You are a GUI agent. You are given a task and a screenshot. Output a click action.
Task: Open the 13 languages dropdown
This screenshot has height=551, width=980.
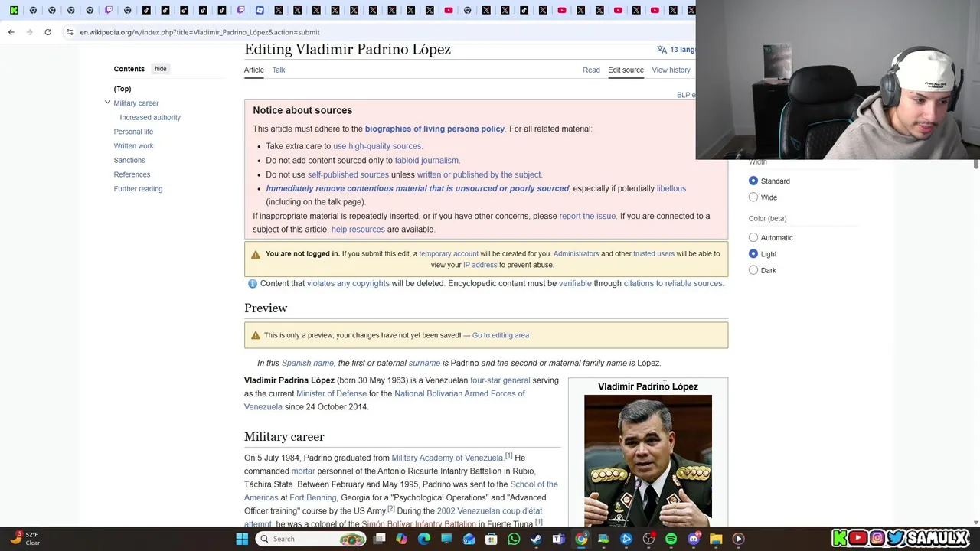coord(682,50)
